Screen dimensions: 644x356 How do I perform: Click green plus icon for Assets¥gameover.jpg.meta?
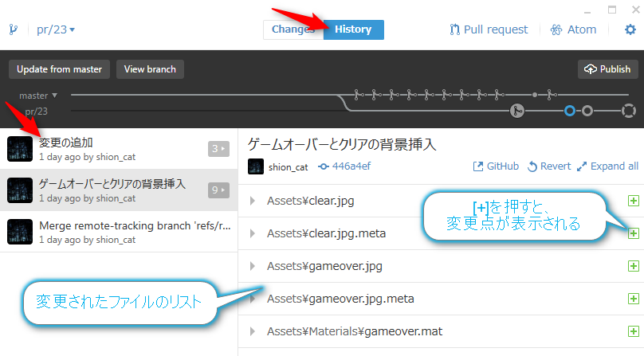tap(634, 299)
